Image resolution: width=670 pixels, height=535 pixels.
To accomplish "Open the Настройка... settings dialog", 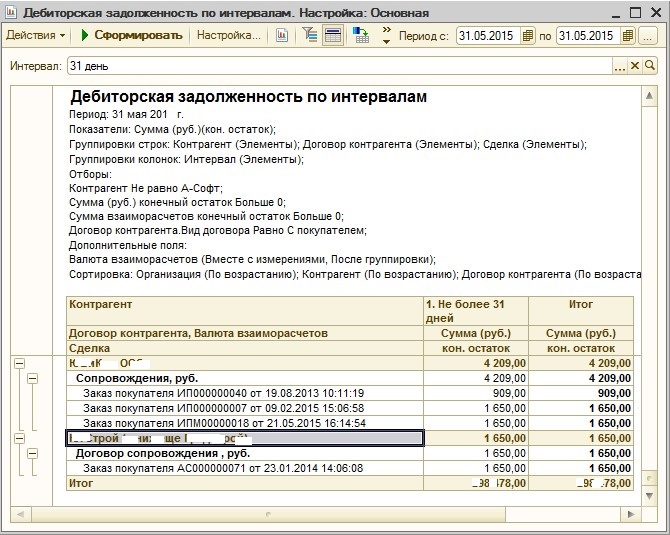I will (229, 35).
